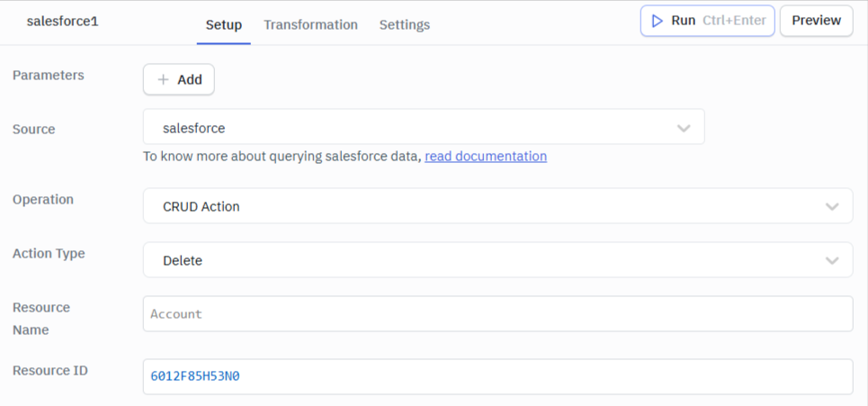Click the Action Type label
This screenshot has width=868, height=406.
click(x=49, y=254)
